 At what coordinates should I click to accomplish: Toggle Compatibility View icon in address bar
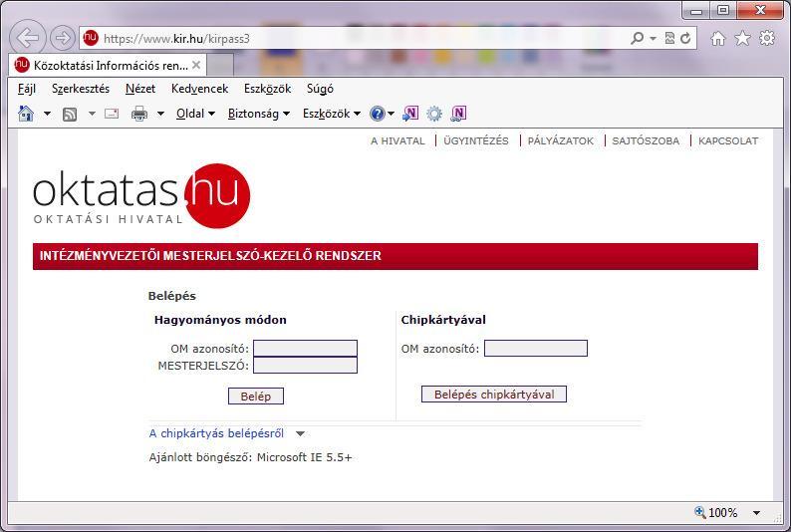tap(669, 38)
